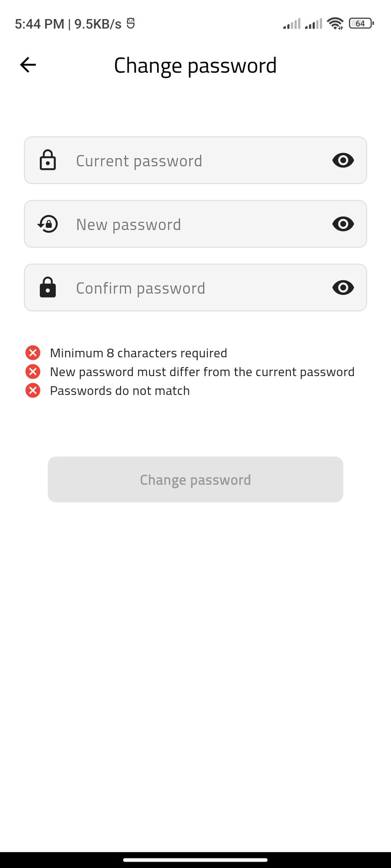Toggle New password visibility eye icon
The width and height of the screenshot is (391, 868).
(x=343, y=224)
